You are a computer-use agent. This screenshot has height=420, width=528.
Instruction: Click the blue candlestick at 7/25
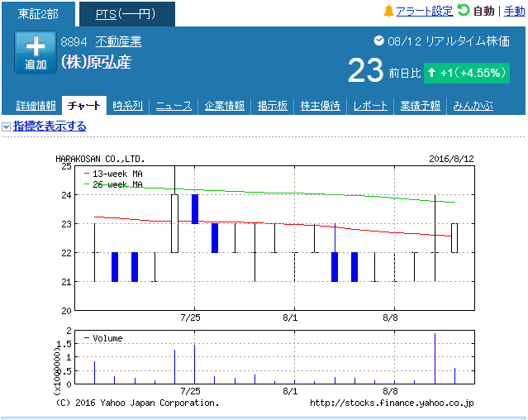coord(195,209)
